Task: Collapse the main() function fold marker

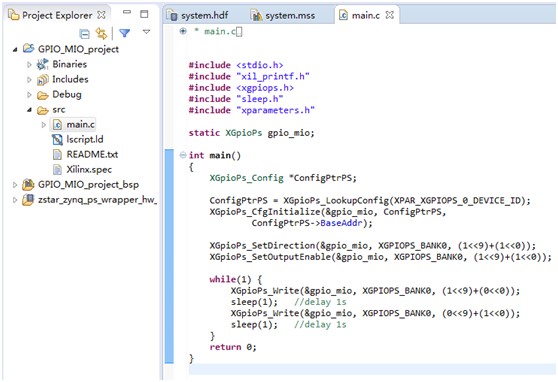Action: 183,155
